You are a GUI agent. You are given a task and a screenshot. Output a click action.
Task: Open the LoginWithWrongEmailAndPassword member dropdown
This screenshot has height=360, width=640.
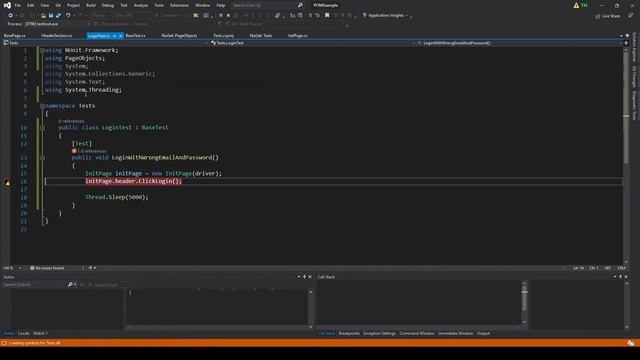click(621, 43)
